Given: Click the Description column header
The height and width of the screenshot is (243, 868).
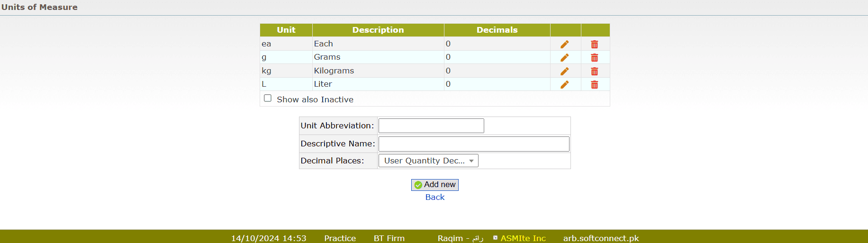Looking at the screenshot, I should pos(378,30).
